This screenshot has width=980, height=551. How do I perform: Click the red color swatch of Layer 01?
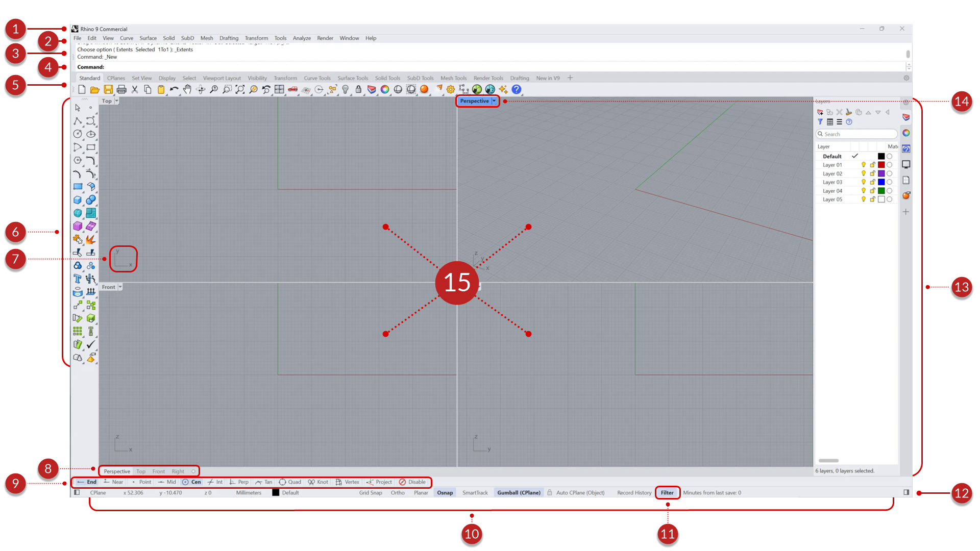tap(881, 165)
